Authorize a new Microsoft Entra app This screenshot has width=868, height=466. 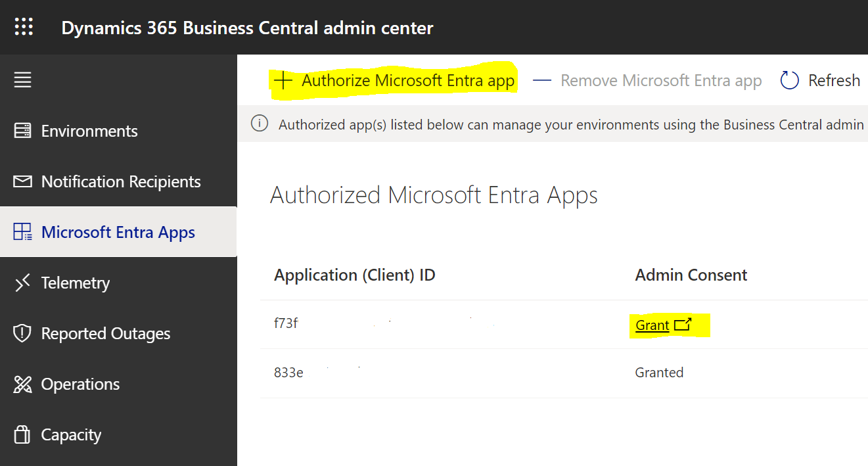(x=394, y=81)
